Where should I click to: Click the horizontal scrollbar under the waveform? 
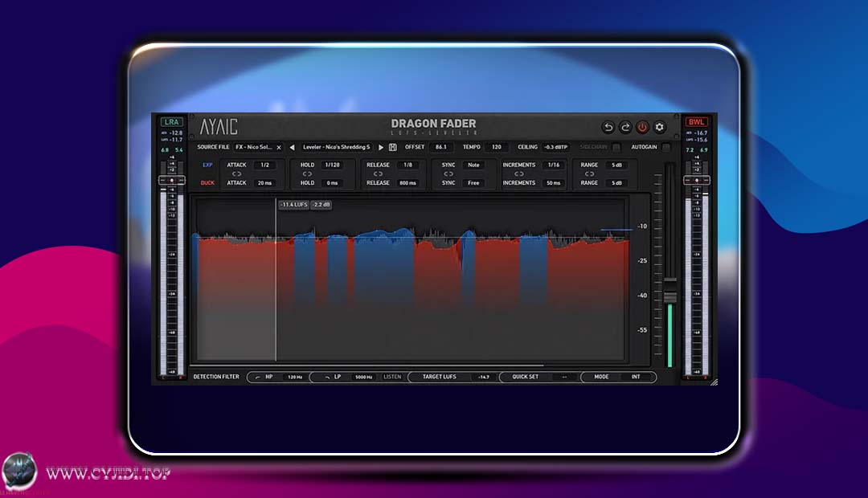pyautogui.click(x=367, y=365)
